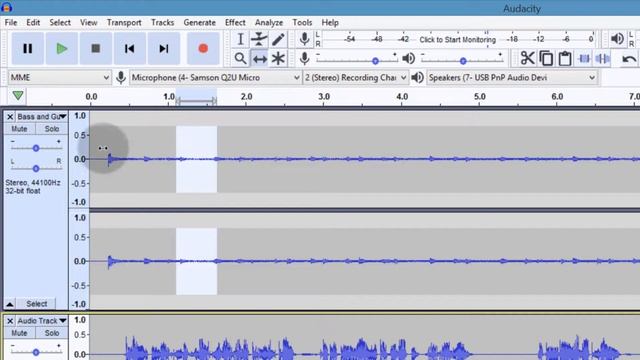Image resolution: width=640 pixels, height=360 pixels.
Task: Skip to end of project
Action: tap(164, 49)
